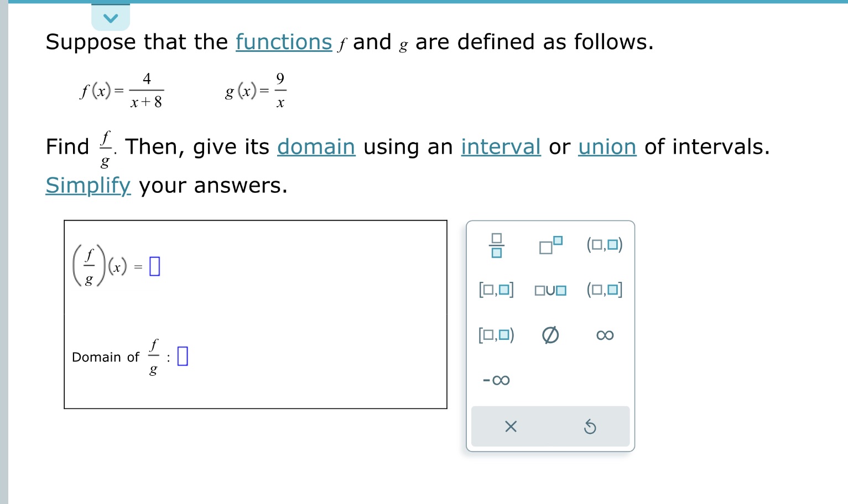Select the fraction template icon

pyautogui.click(x=497, y=244)
